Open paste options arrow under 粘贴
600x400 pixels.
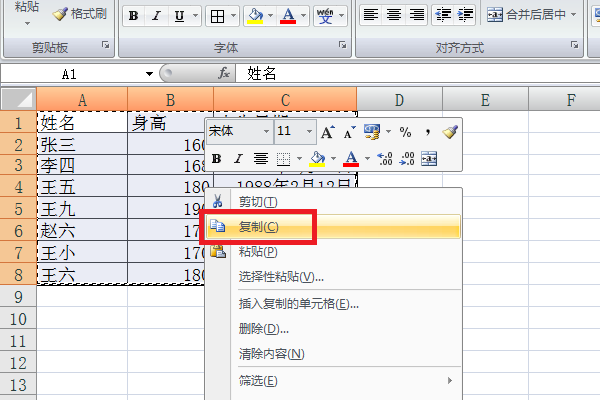27,23
